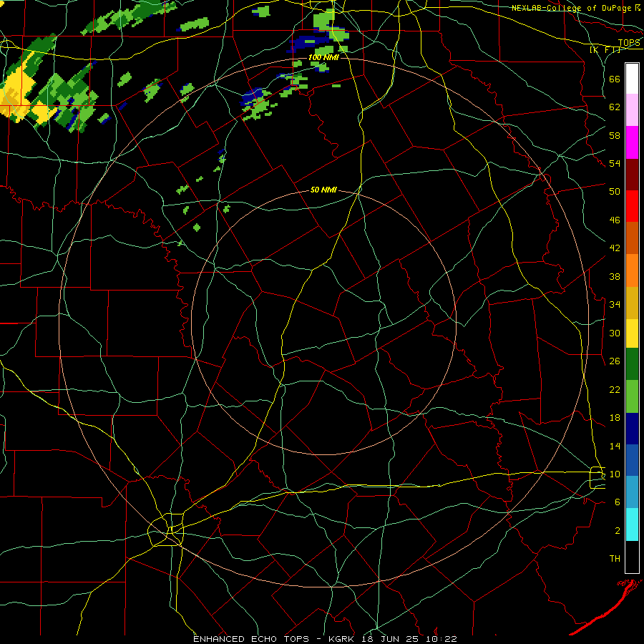
Task: Click the 50 NMI range ring label
Action: tap(323, 190)
